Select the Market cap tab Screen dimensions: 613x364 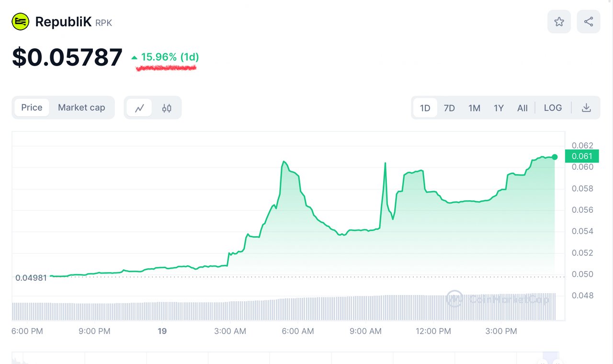81,107
